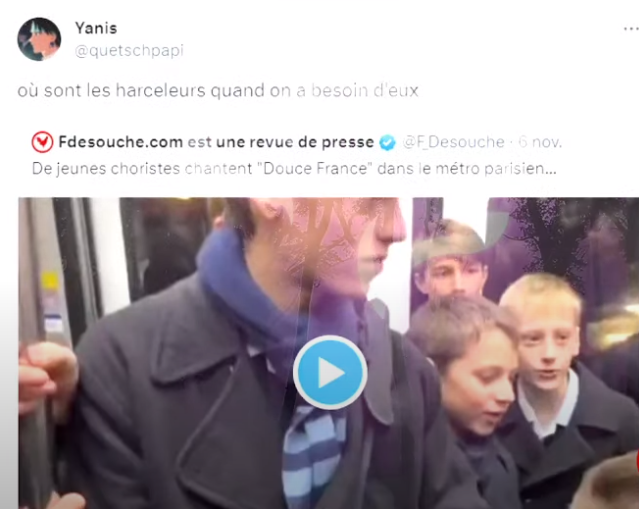Open Yanis's profile avatar picture
Screen dimensions: 639x509
(39, 39)
